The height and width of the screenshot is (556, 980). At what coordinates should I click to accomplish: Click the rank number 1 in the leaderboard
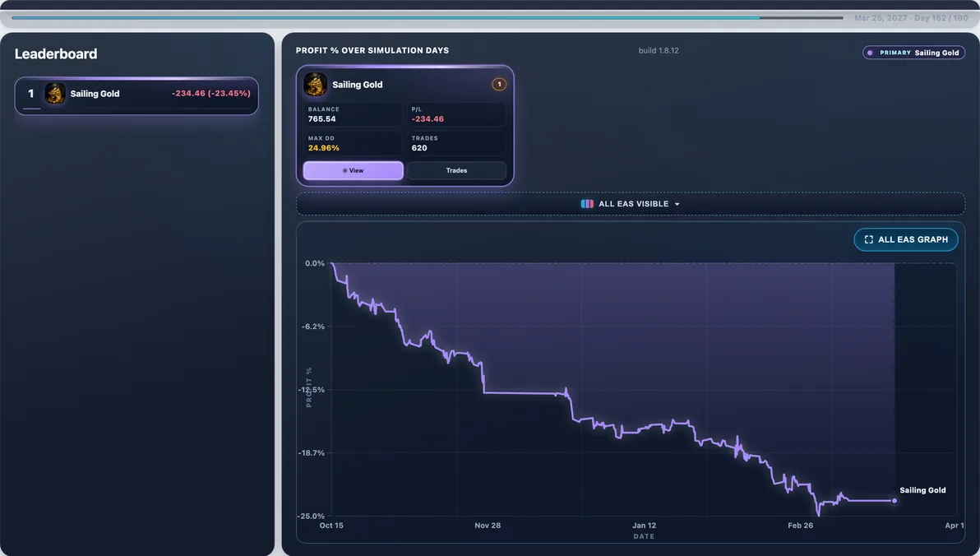click(30, 93)
